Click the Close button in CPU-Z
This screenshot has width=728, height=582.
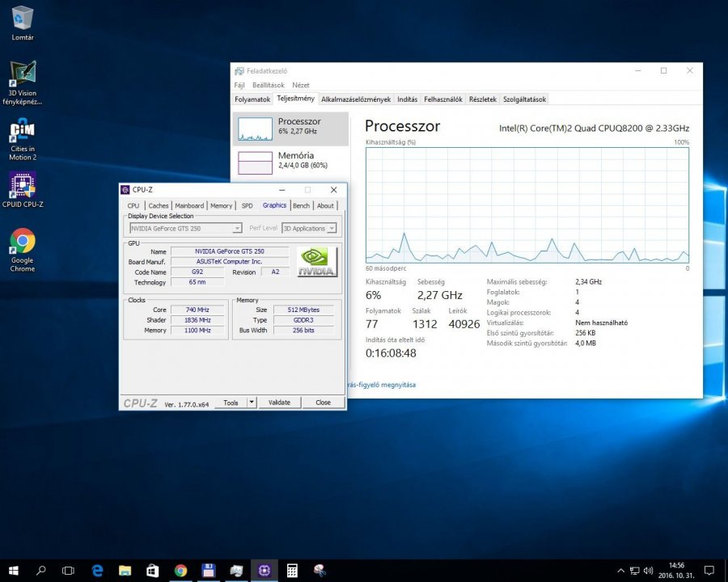(x=323, y=403)
